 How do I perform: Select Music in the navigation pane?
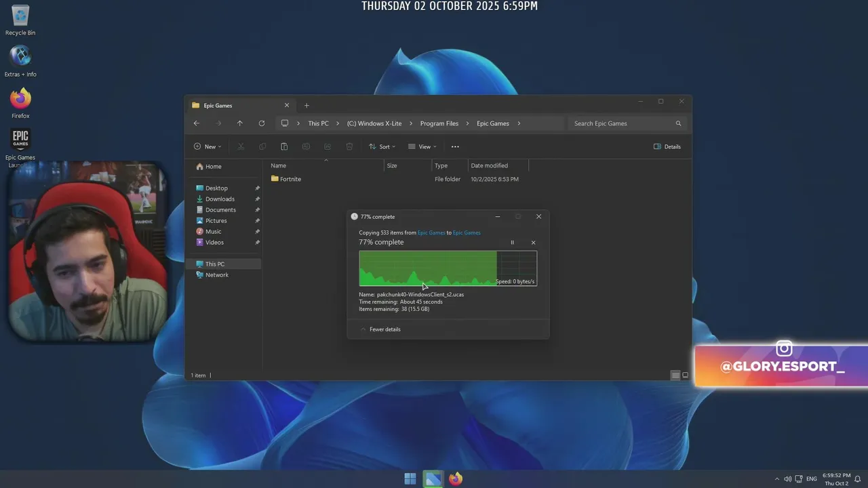tap(213, 231)
